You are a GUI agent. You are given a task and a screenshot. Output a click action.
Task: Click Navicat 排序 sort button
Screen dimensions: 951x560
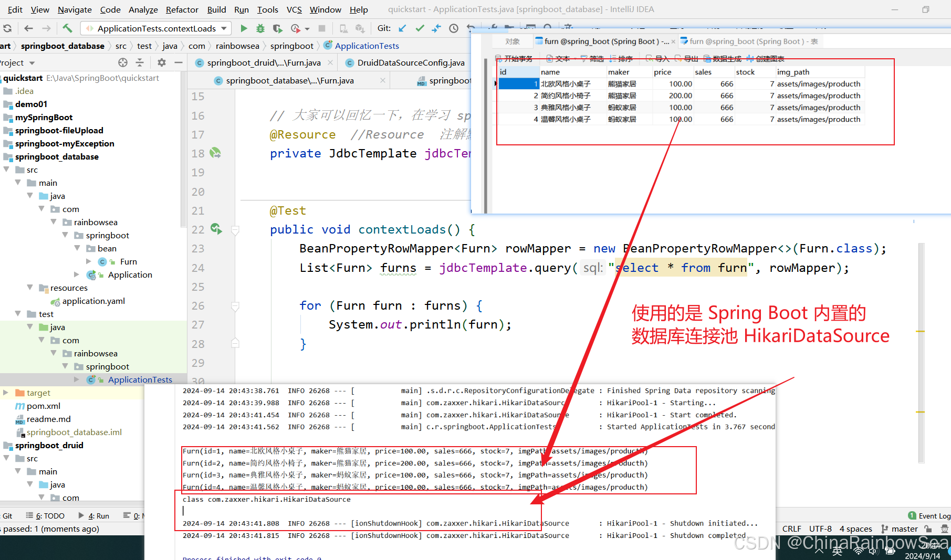tap(621, 58)
